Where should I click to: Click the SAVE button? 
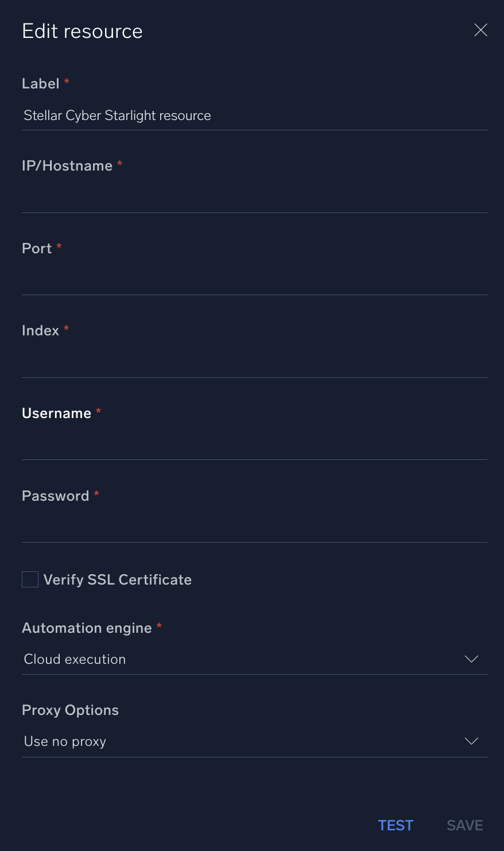click(464, 825)
